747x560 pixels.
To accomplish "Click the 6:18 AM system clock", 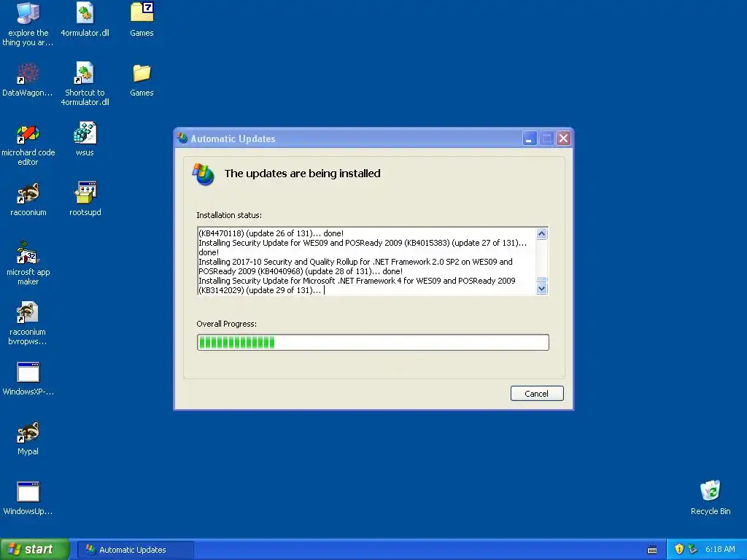I will (720, 549).
